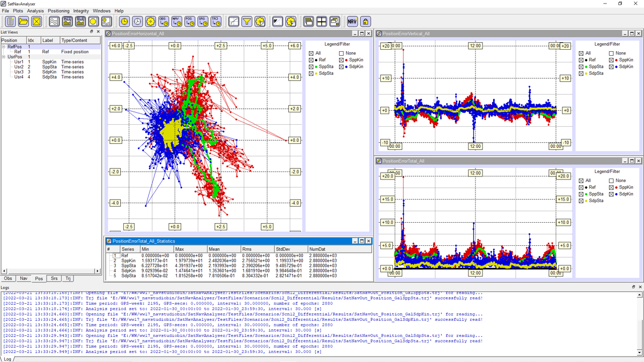Click the yellow funnel filter icon
This screenshot has width=644, height=362.
(x=247, y=21)
